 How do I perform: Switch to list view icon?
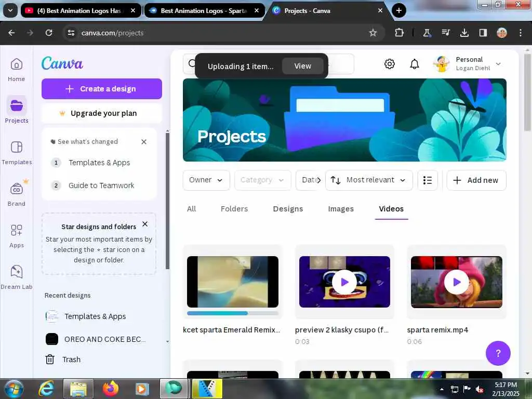click(428, 180)
